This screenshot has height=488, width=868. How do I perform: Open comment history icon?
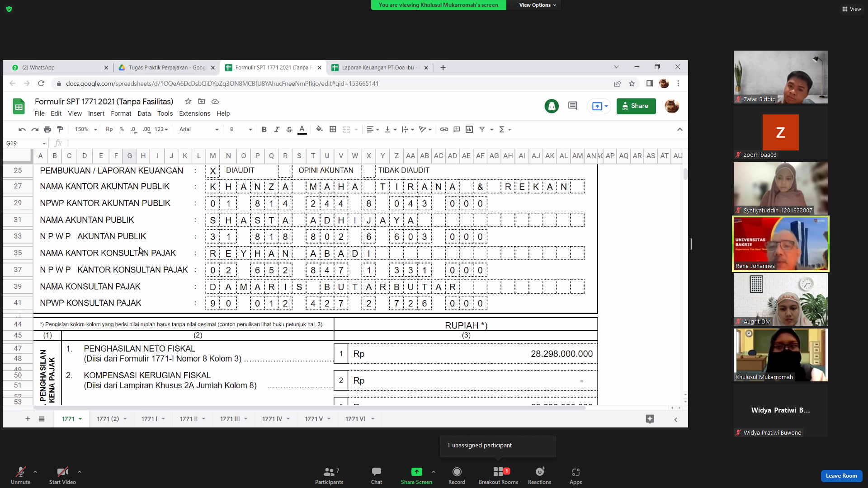(x=573, y=106)
